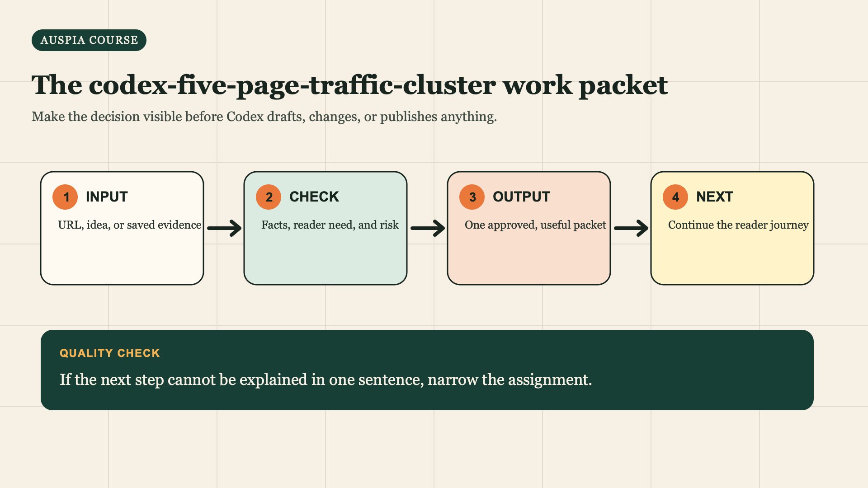This screenshot has height=488, width=868.
Task: Click the arrow between CHECK and OUTPUT
Action: (428, 228)
